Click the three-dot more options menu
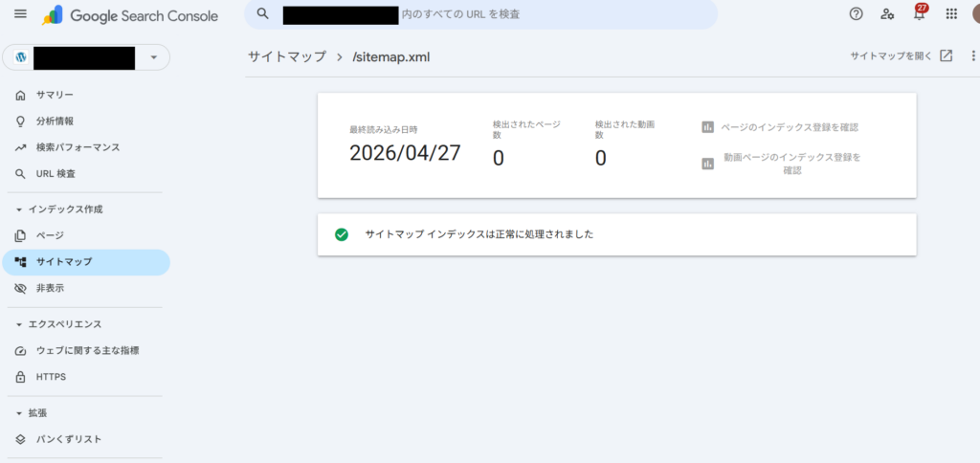 [x=973, y=55]
